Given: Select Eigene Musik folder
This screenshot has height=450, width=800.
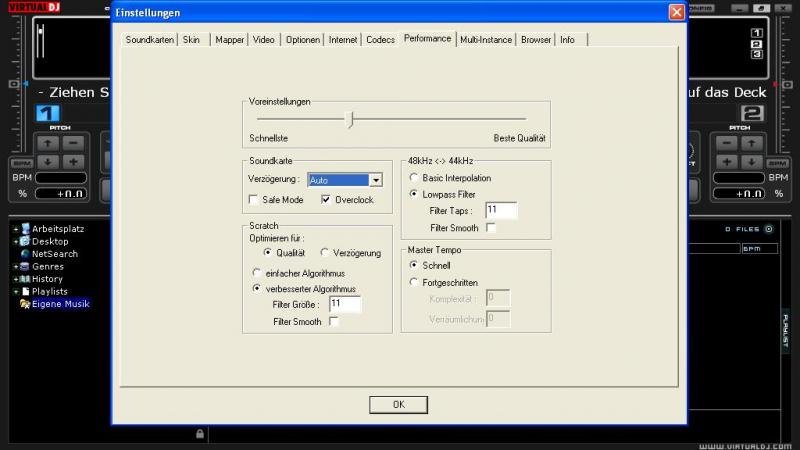Looking at the screenshot, I should pyautogui.click(x=60, y=304).
